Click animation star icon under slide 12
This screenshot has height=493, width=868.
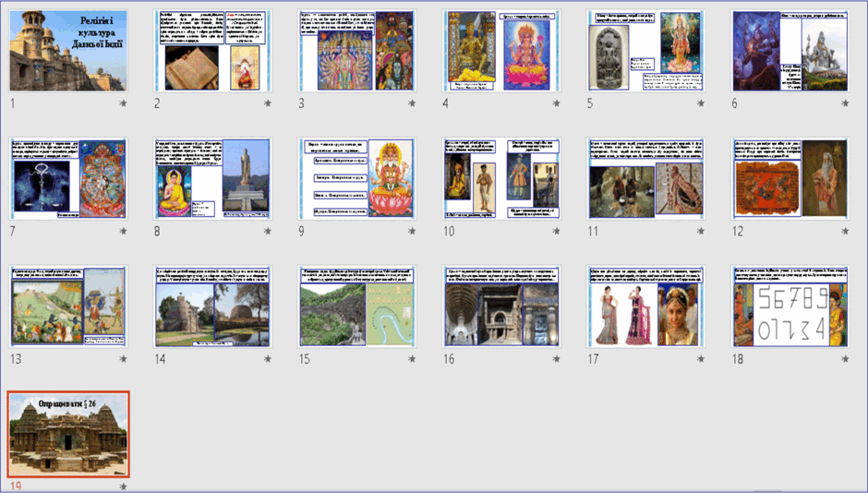tap(845, 231)
